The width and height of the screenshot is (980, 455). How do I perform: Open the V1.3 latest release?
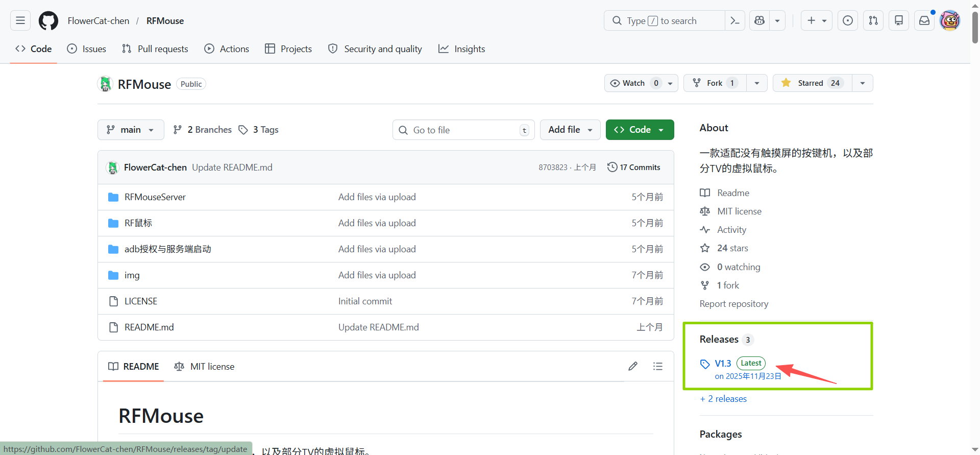[723, 364]
